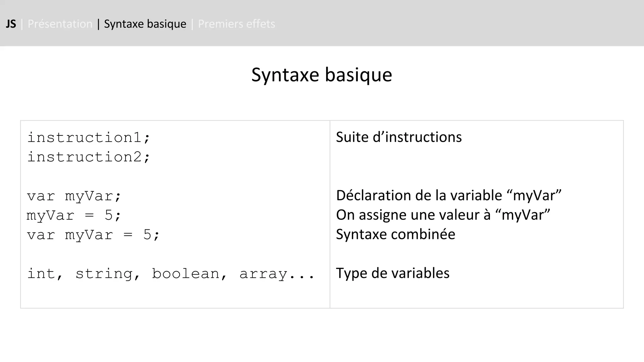The width and height of the screenshot is (644, 362).
Task: Click the Syntaxe combinée description
Action: [396, 234]
